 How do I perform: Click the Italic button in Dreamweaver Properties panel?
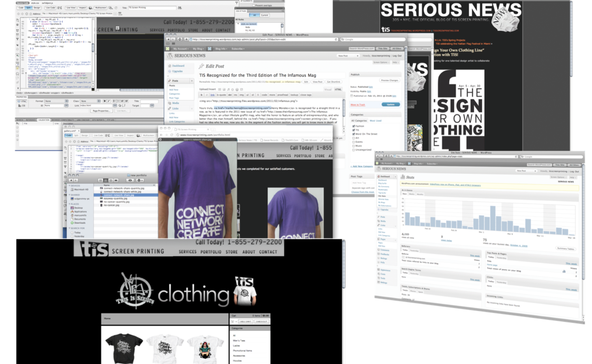tap(109, 101)
